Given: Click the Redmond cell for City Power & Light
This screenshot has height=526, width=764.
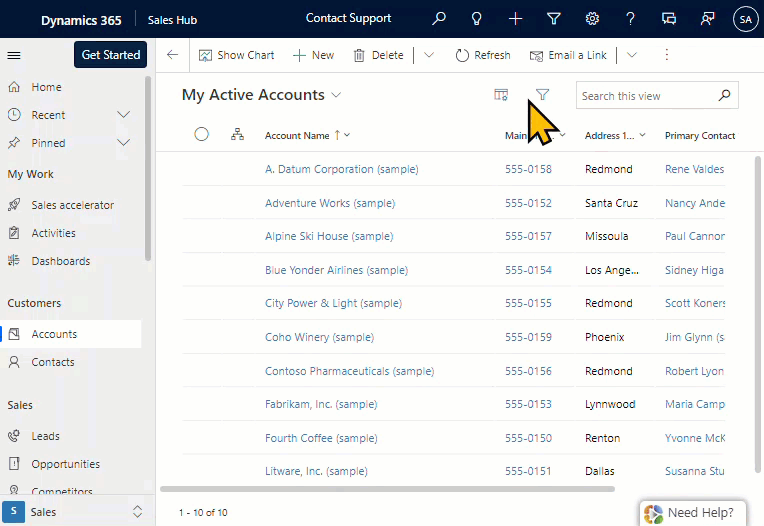Looking at the screenshot, I should tap(609, 303).
